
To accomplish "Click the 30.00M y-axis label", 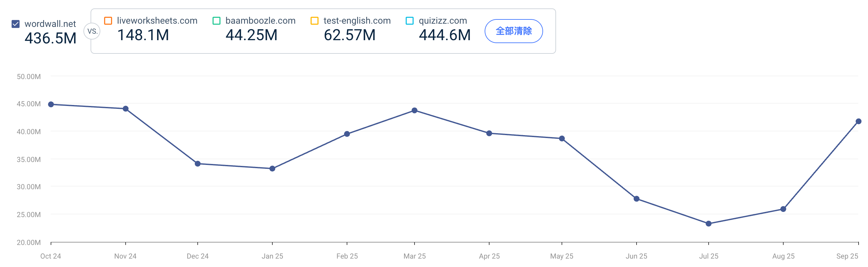I will tap(29, 187).
